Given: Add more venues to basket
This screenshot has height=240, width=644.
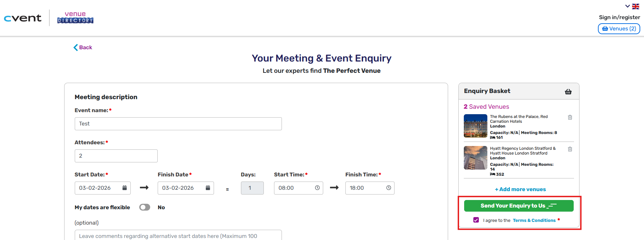Looking at the screenshot, I should tap(520, 189).
